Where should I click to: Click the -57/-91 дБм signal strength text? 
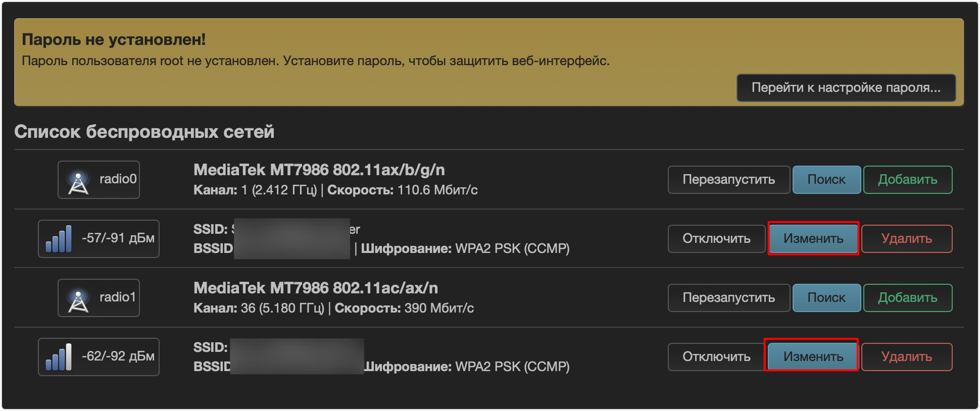click(x=118, y=238)
